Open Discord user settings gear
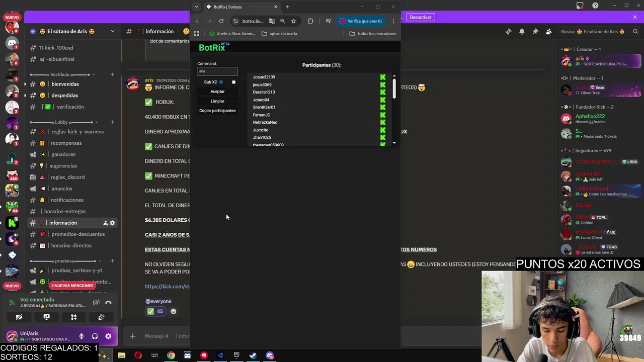This screenshot has height=362, width=644. (x=108, y=336)
